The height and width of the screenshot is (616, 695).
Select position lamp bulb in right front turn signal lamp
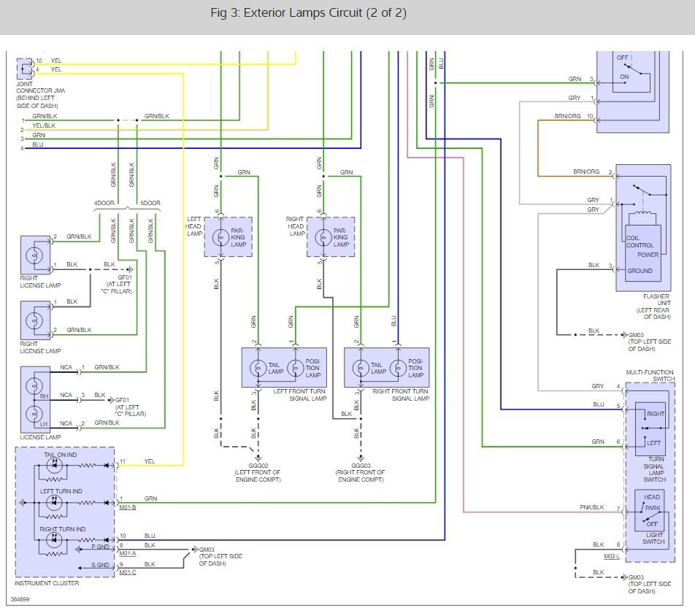(398, 368)
